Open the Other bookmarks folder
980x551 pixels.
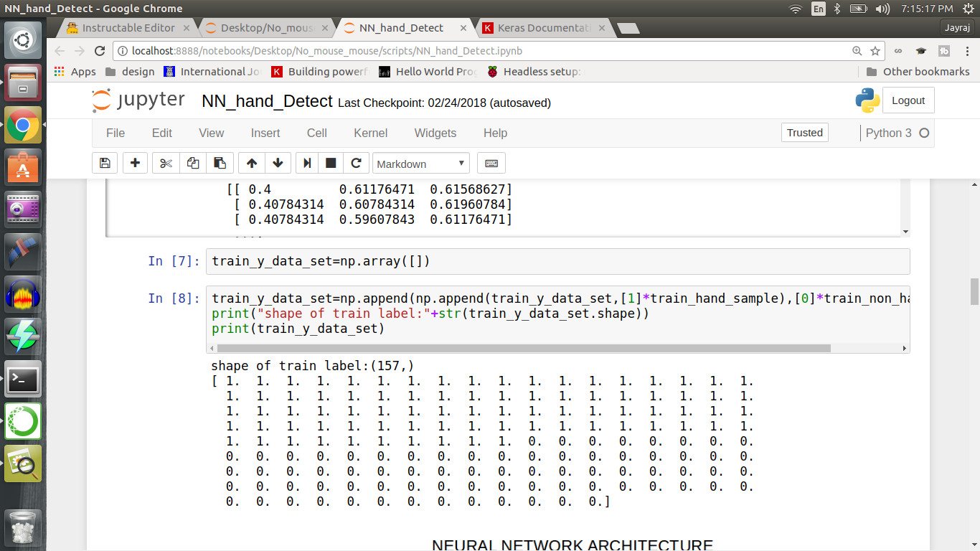tap(918, 72)
